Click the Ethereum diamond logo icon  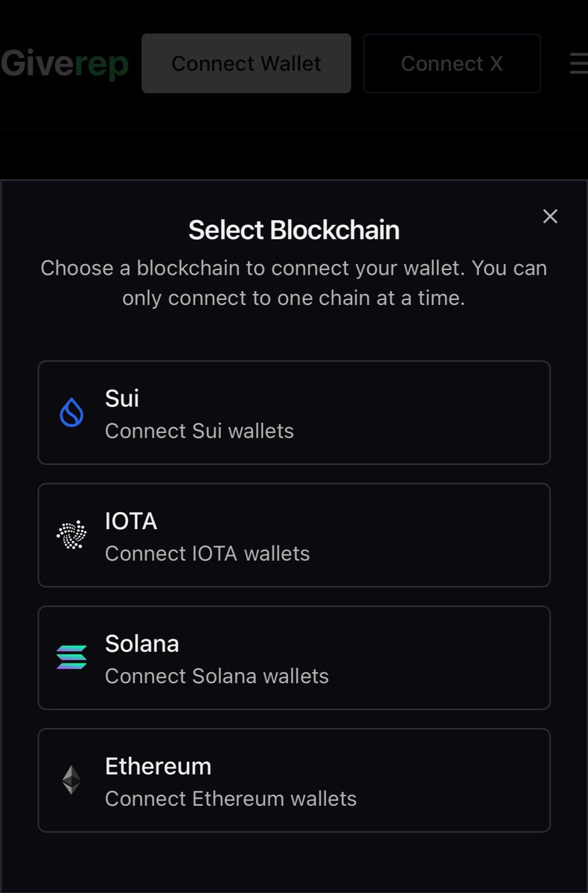(71, 780)
